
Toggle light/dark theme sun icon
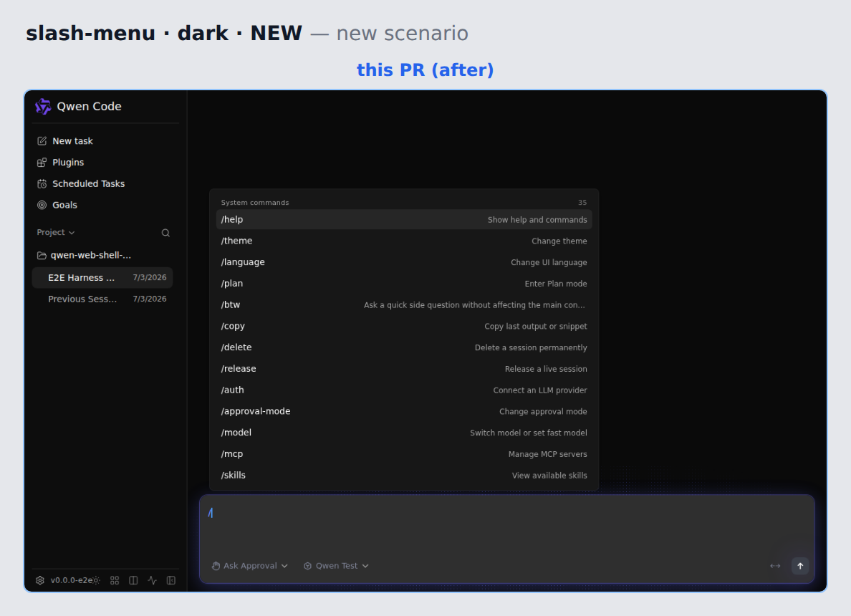tap(97, 580)
